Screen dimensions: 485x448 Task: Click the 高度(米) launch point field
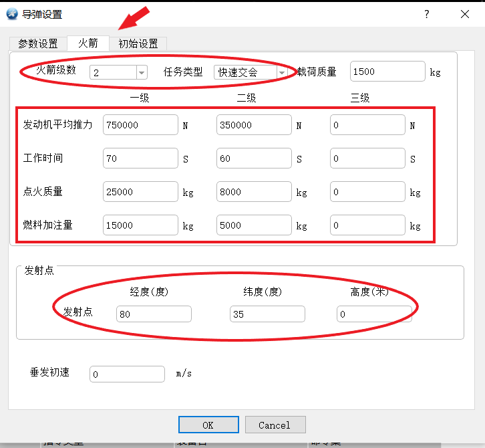(374, 314)
